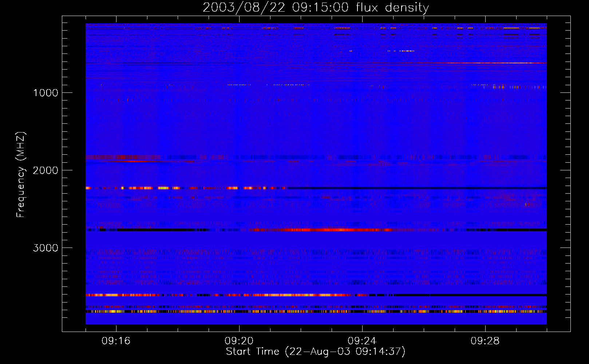Click the '3000' frequency tick label
The height and width of the screenshot is (364, 589).
[x=46, y=248]
